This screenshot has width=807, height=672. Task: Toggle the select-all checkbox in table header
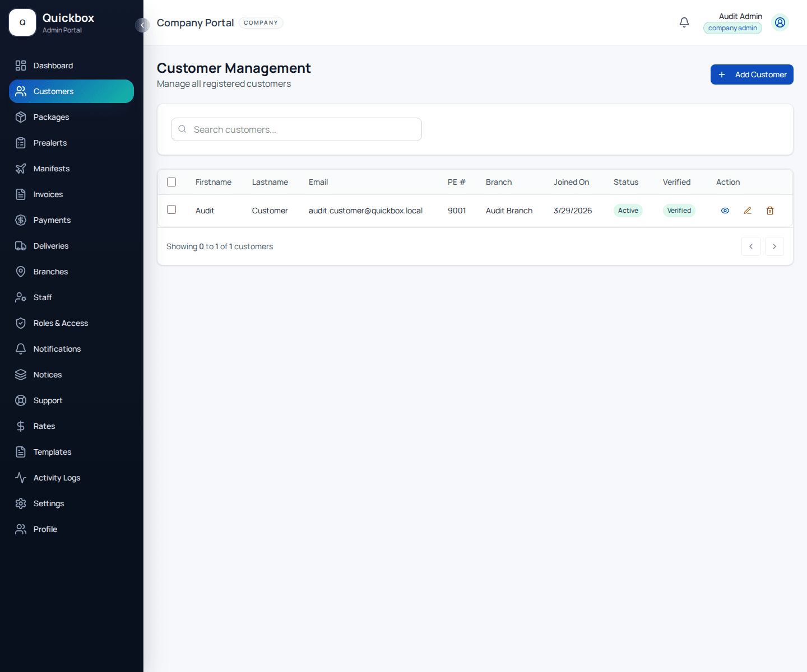(x=171, y=182)
